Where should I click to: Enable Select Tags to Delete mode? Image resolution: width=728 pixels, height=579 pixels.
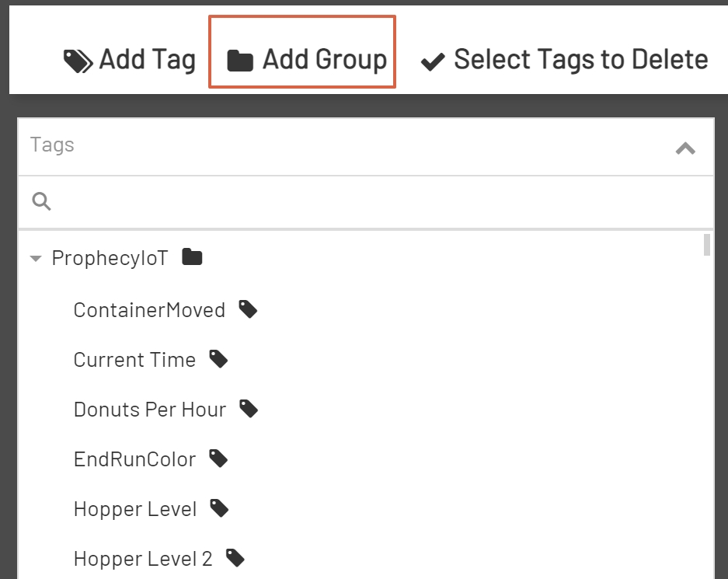581,59
